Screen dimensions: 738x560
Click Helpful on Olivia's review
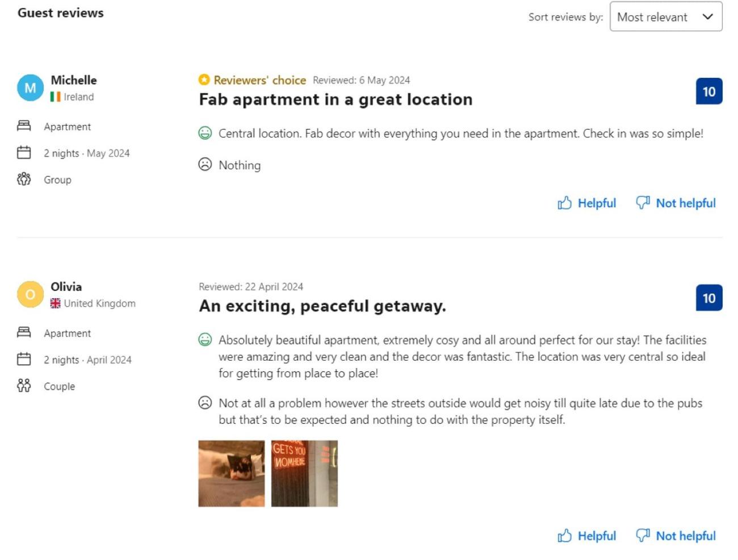click(x=587, y=536)
